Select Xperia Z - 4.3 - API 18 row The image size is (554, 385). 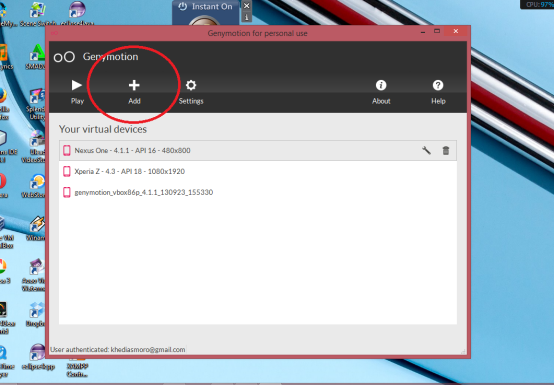coord(258,171)
